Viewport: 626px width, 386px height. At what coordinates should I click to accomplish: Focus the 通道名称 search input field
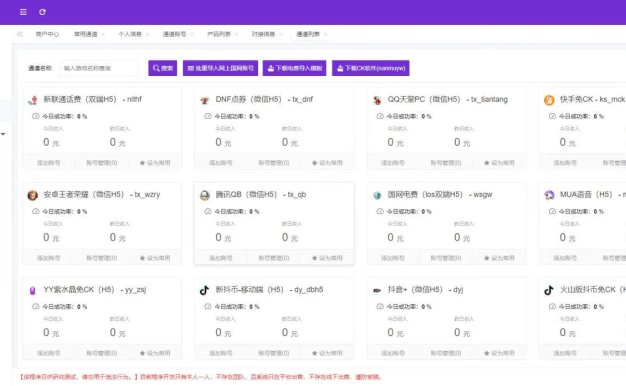[x=99, y=68]
